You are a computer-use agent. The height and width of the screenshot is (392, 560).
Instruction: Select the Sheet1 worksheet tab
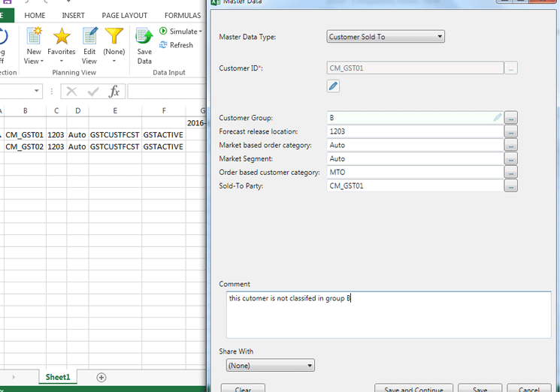coord(58,378)
